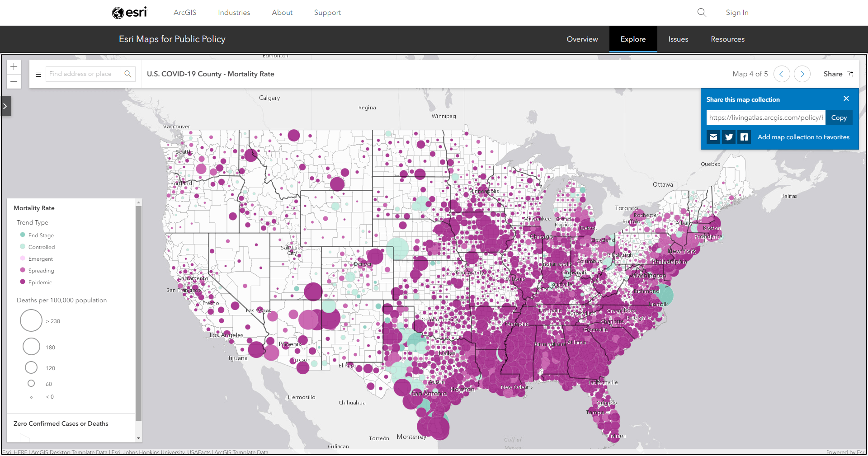Click the '180' legend circle
This screenshot has height=456, width=868.
pos(31,347)
